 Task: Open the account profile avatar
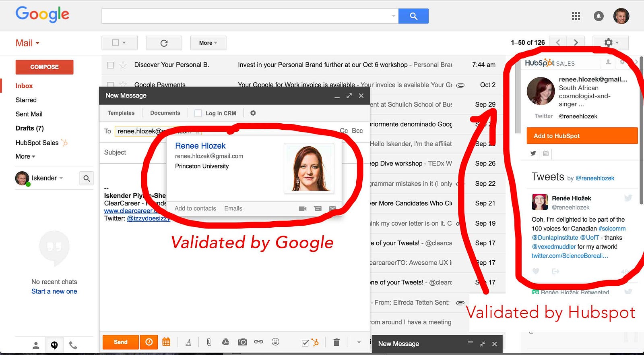pos(621,16)
